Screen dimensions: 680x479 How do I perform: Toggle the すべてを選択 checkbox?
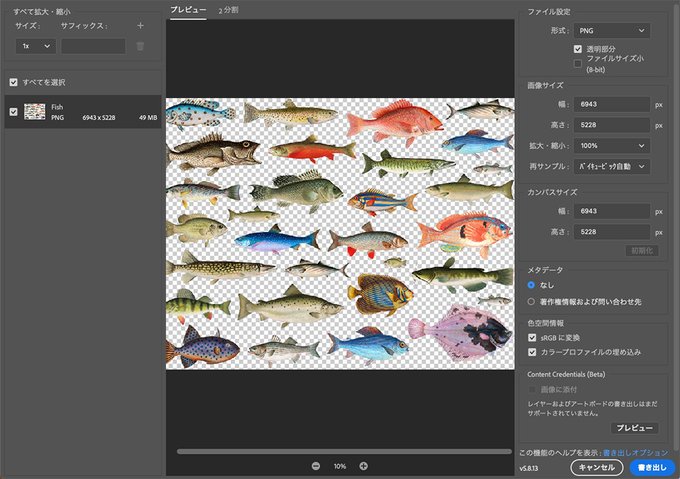(x=13, y=82)
